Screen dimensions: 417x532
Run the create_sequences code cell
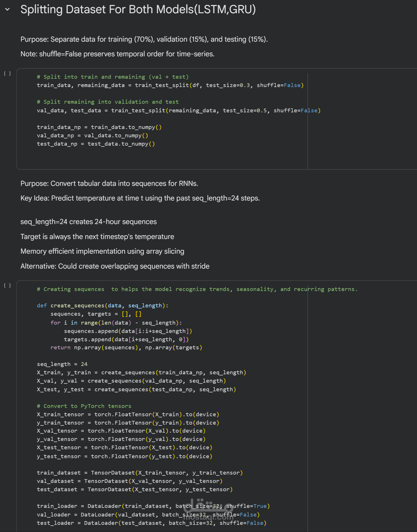click(x=7, y=286)
